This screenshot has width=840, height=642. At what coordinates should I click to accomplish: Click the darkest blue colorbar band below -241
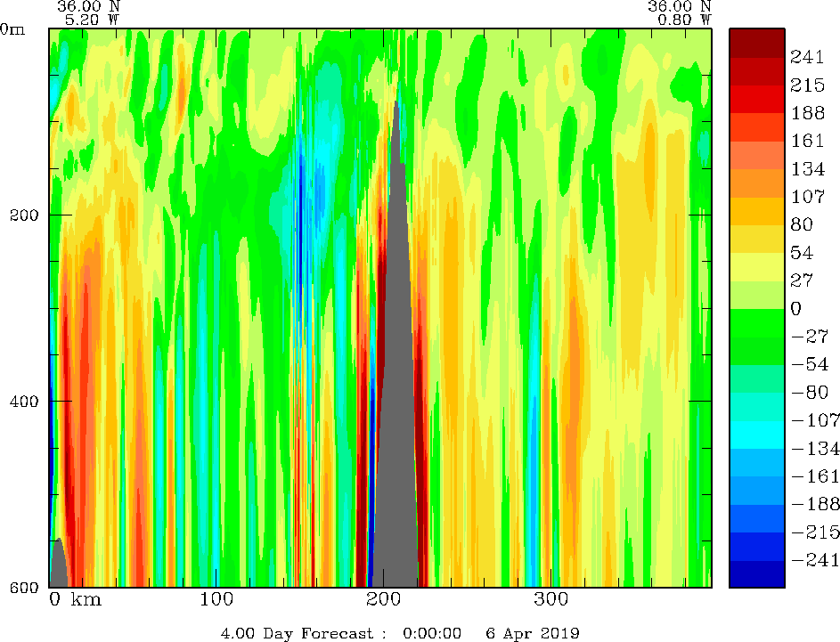[x=757, y=574]
